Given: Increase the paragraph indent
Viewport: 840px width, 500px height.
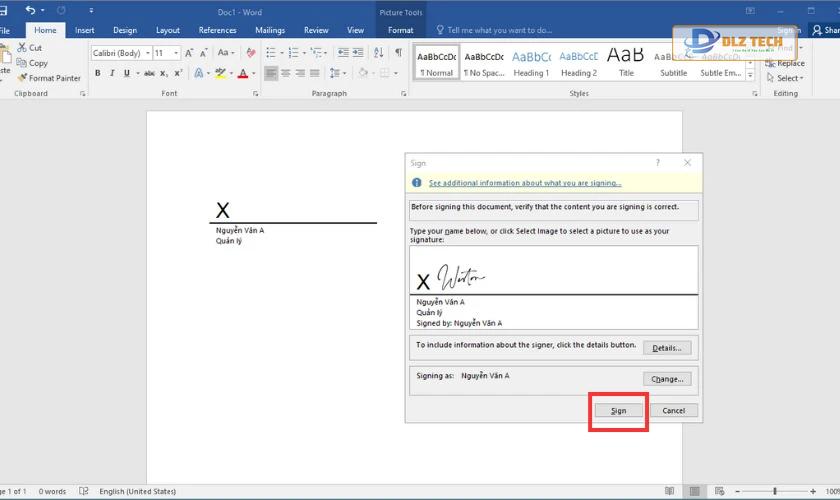Looking at the screenshot, I should 357,53.
